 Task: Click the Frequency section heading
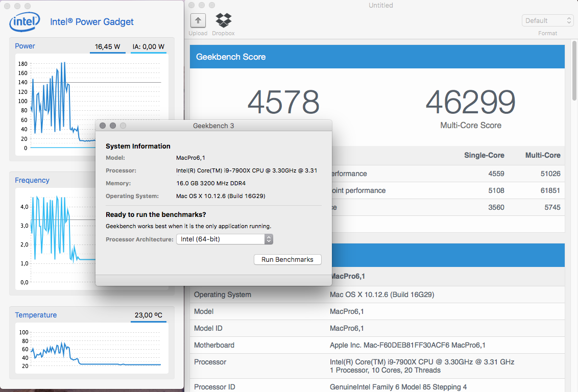pos(32,180)
